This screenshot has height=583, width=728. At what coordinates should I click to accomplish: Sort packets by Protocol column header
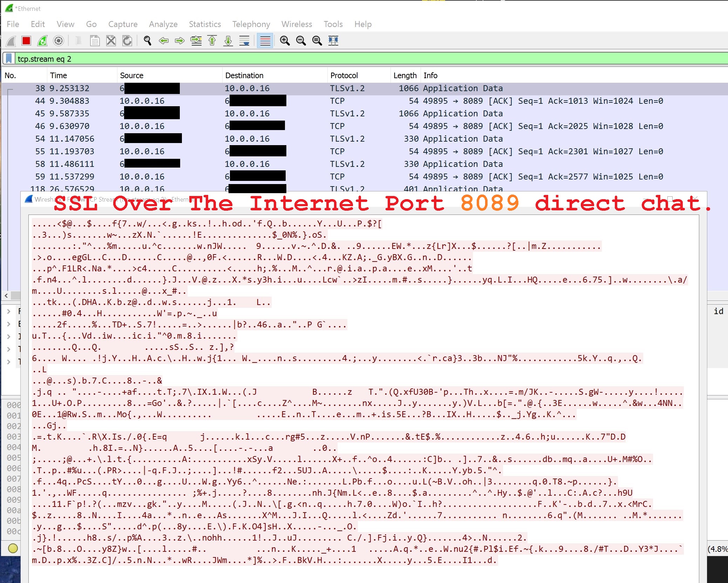coord(344,75)
